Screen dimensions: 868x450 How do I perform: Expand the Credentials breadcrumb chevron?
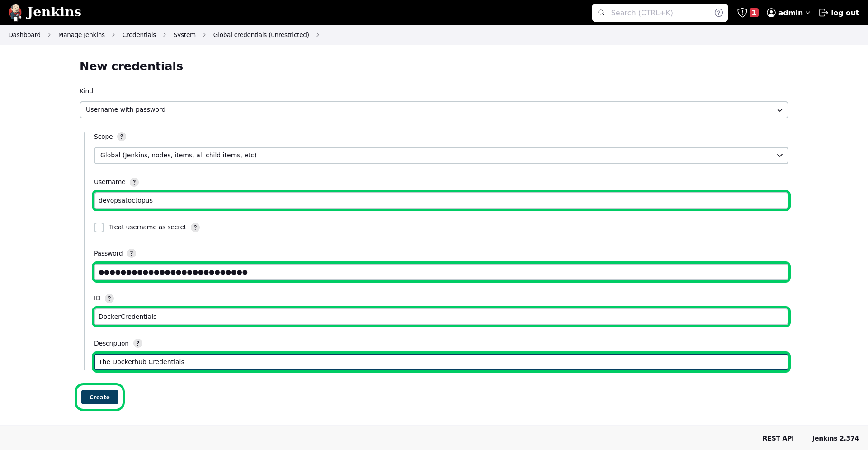click(x=165, y=35)
